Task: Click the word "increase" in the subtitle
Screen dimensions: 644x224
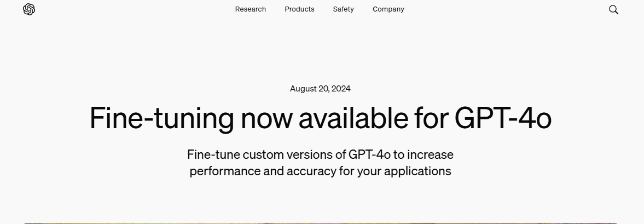Action: tap(430, 154)
